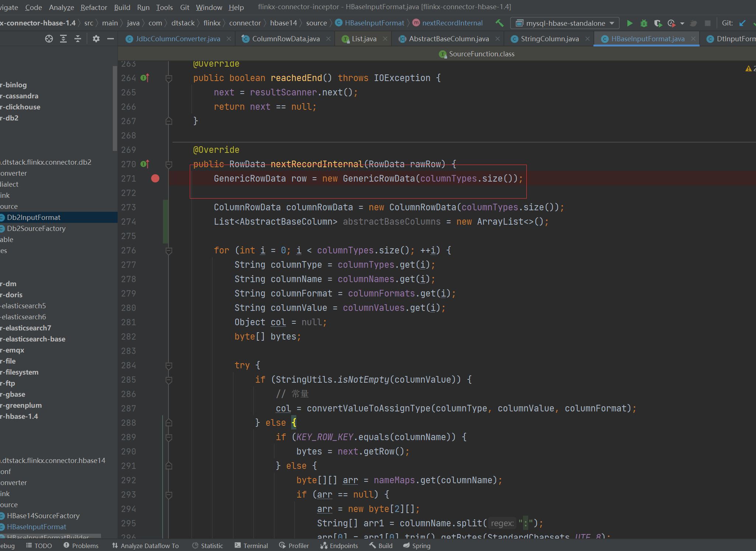Open the mysql-hbase-standalone configuration dropdown
This screenshot has height=551, width=756.
pos(611,23)
